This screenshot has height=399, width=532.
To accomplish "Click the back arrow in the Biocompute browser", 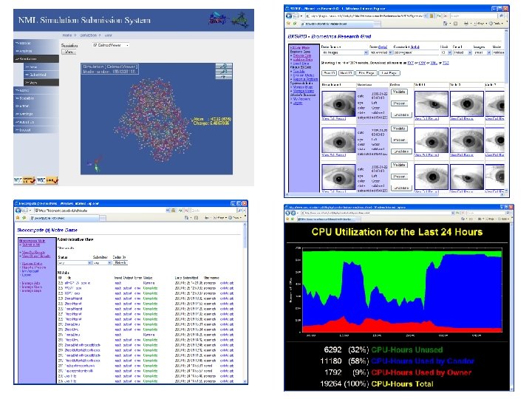I will (x=18, y=211).
